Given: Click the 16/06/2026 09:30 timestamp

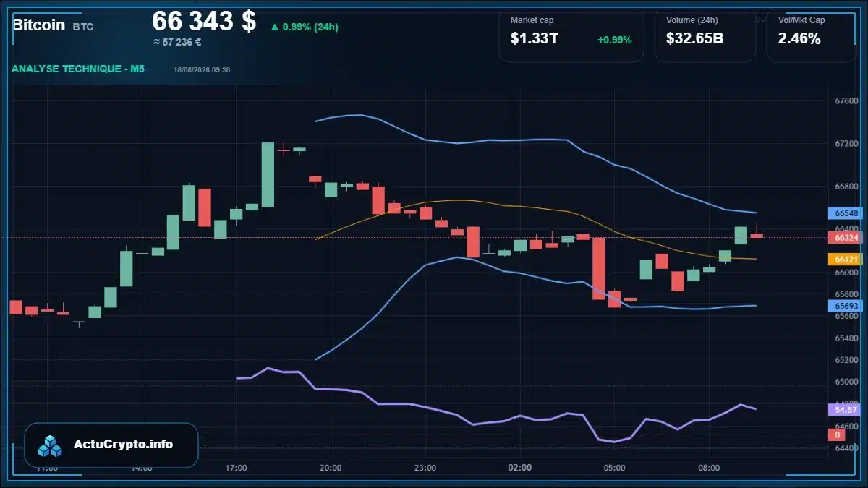Looking at the screenshot, I should point(202,70).
